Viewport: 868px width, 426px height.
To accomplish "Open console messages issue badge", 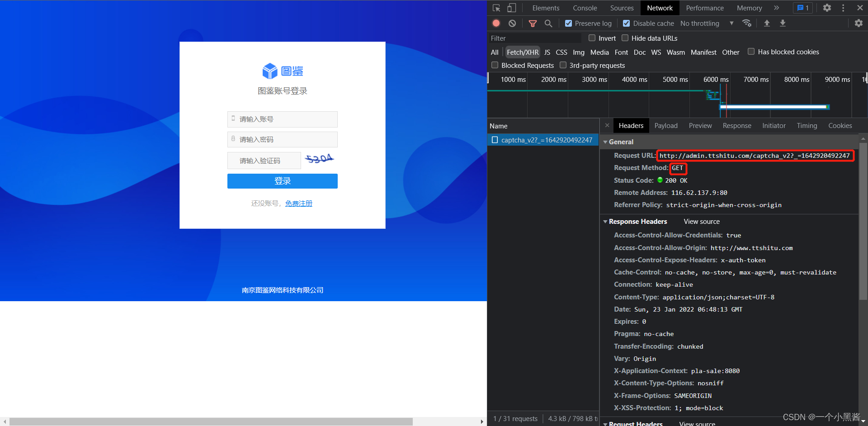I will (803, 8).
